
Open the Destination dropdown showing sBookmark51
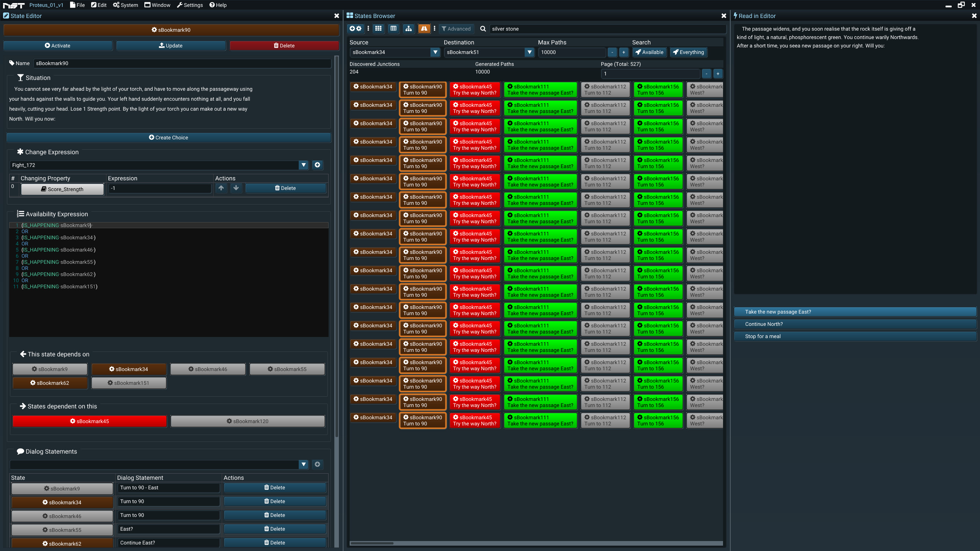point(530,52)
